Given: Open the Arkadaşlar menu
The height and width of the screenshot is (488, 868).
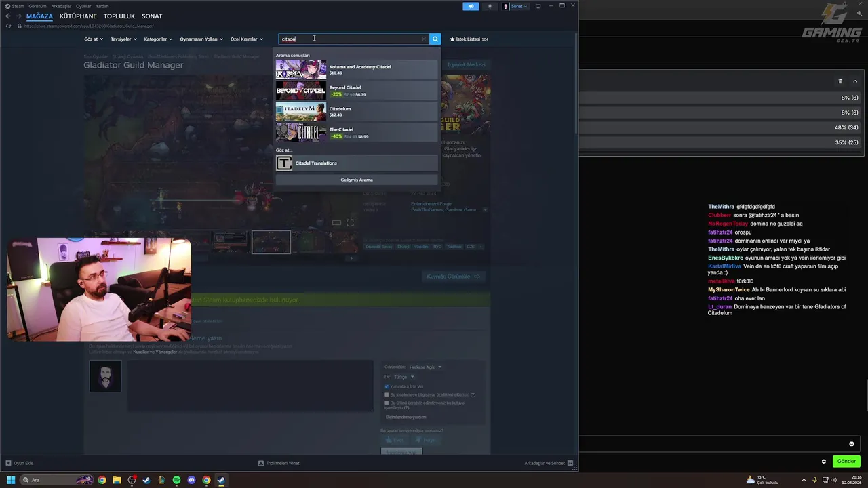Looking at the screenshot, I should 61,6.
